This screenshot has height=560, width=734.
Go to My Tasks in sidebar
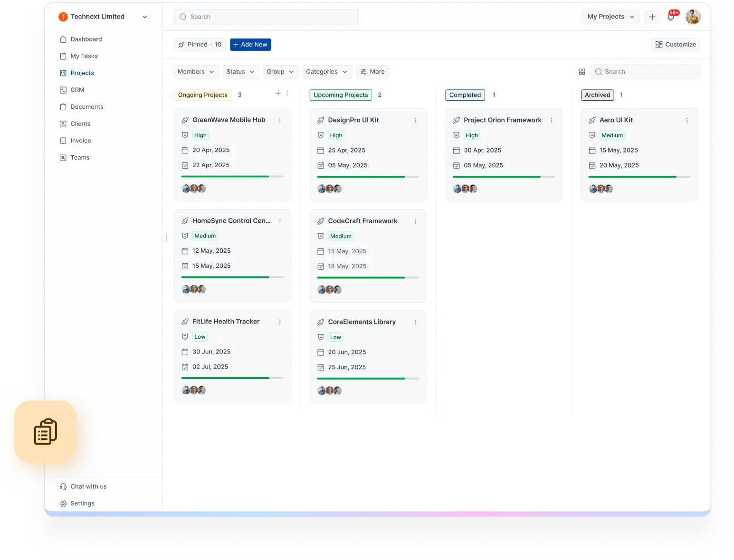click(x=79, y=56)
